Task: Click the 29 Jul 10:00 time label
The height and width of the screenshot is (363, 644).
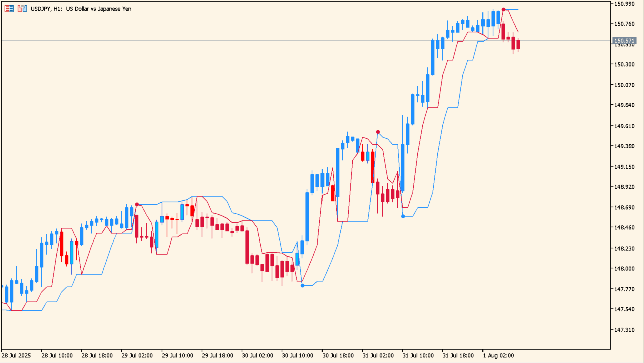Action: coord(177,355)
